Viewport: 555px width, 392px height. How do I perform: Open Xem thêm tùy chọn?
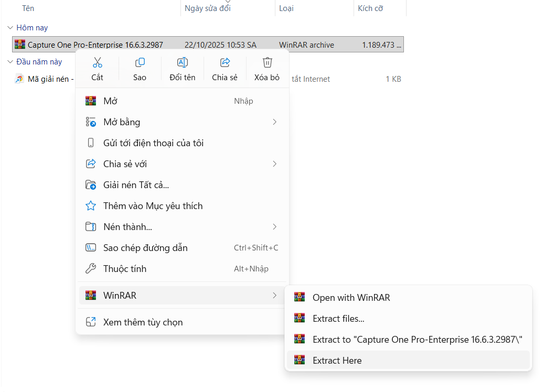(143, 322)
